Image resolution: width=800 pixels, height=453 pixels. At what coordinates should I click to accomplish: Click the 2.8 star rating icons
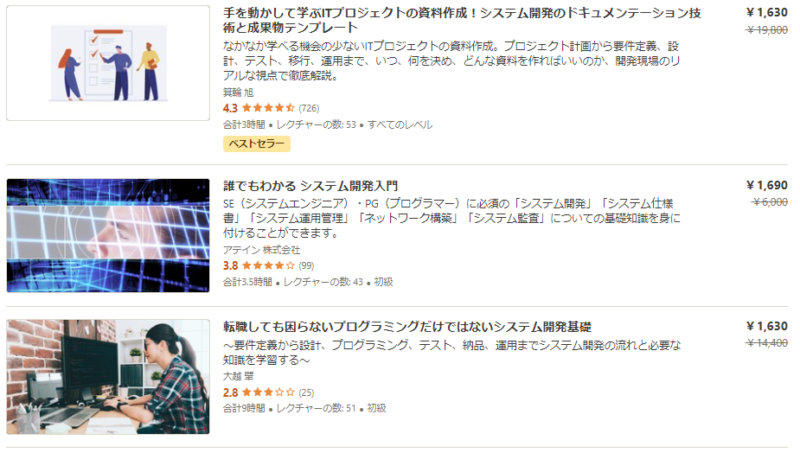268,392
